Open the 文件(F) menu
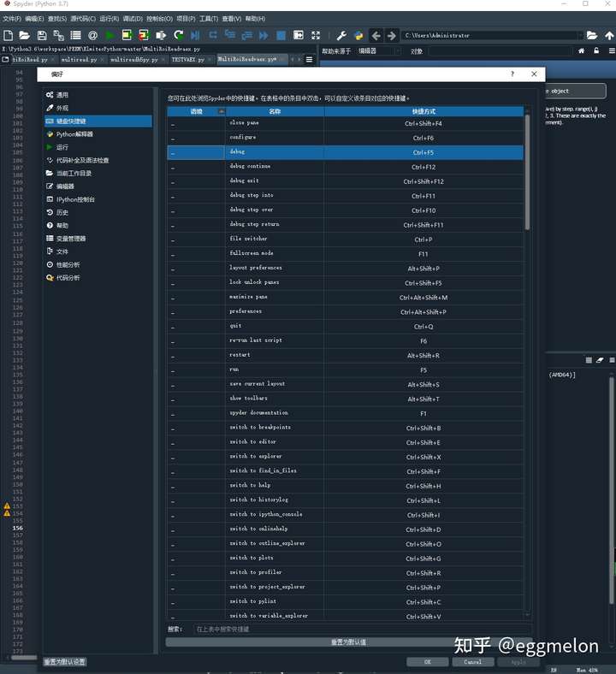 pyautogui.click(x=12, y=19)
